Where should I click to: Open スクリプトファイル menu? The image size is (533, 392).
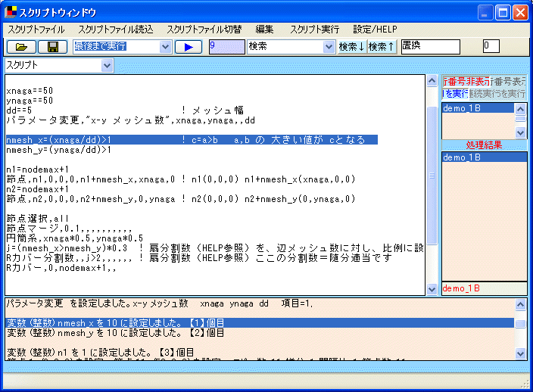pos(36,30)
